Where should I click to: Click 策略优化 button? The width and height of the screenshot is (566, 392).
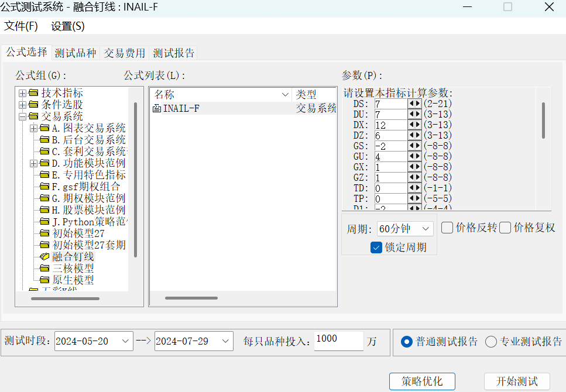422,381
